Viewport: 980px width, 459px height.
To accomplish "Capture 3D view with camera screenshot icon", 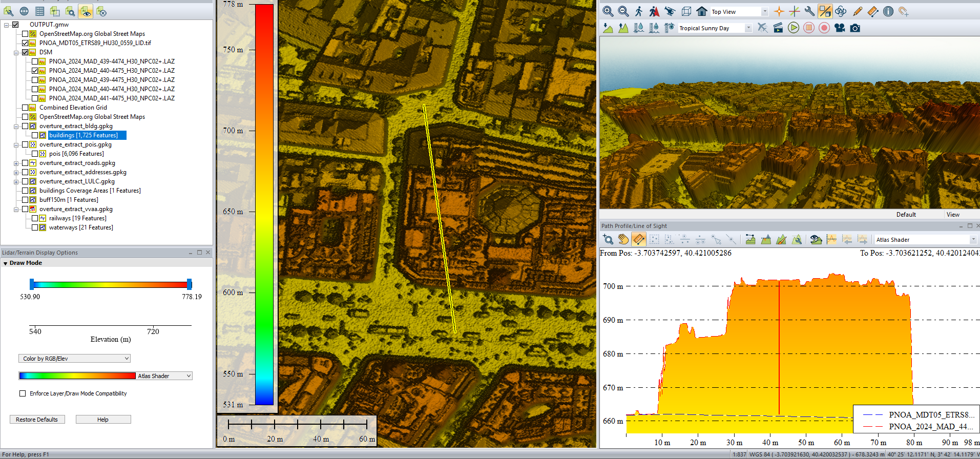I will (855, 28).
